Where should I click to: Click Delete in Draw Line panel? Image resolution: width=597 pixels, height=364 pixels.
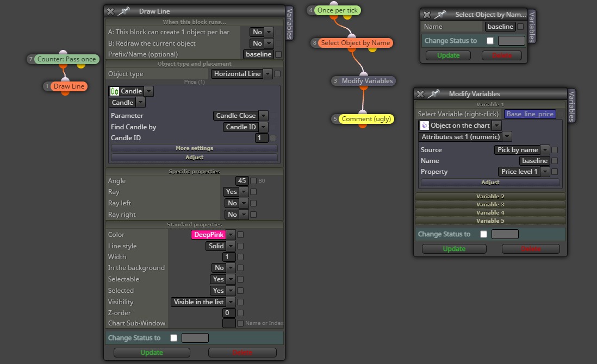(242, 353)
